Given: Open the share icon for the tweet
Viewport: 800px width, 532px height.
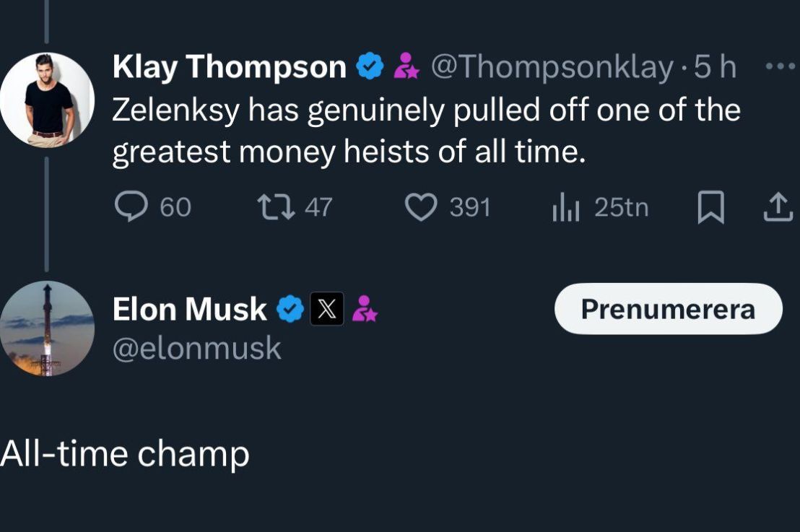Looking at the screenshot, I should click(x=778, y=207).
